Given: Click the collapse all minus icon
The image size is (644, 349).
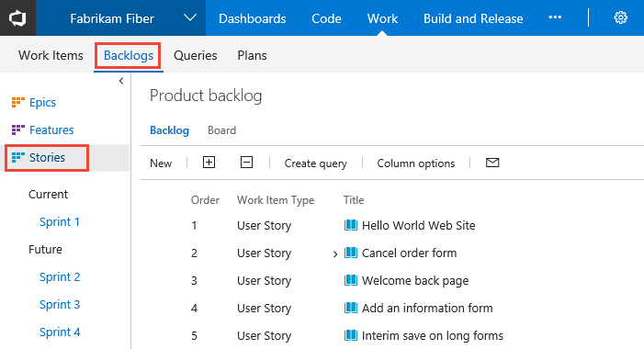Looking at the screenshot, I should 246,163.
